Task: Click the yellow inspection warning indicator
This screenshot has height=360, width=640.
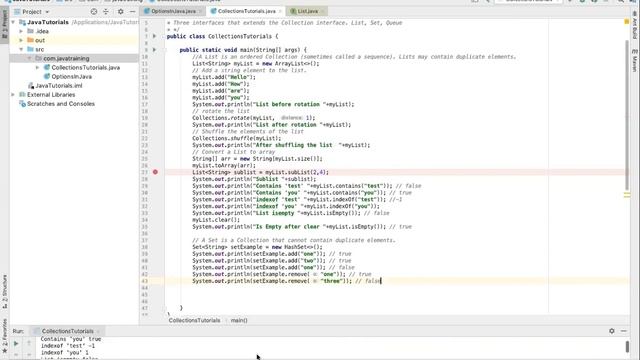Action: click(627, 22)
